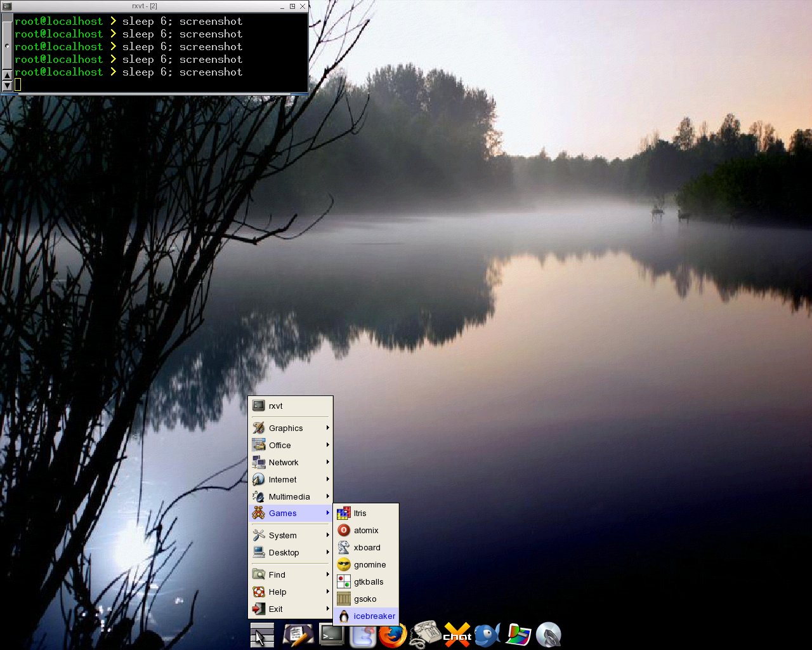Launch Firefox from the dock
The image size is (812, 650).
[393, 635]
